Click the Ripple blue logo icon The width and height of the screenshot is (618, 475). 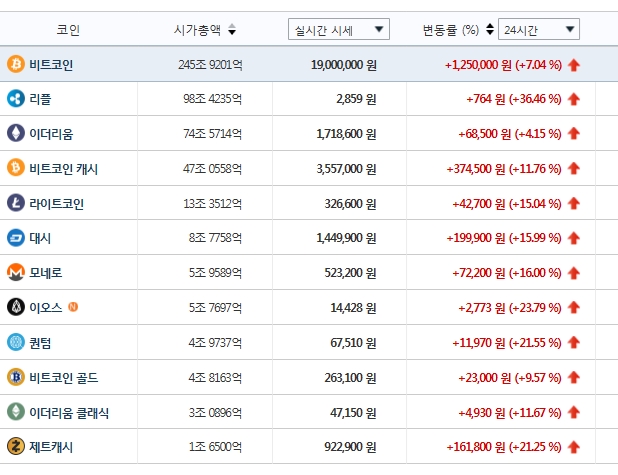[x=16, y=98]
